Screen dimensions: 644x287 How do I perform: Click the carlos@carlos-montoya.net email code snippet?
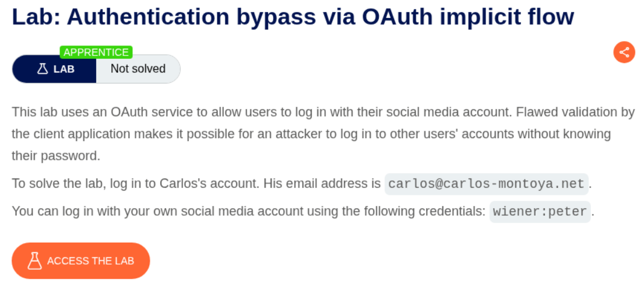coord(486,184)
